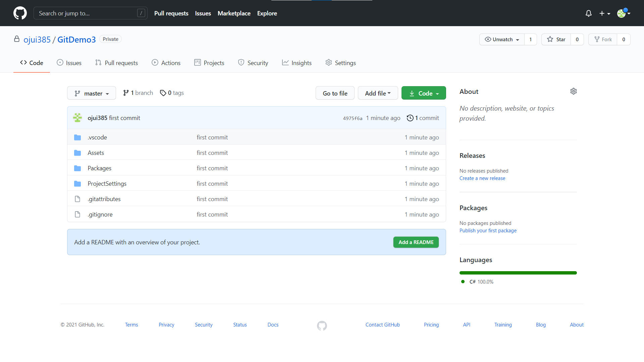
Task: Open the notifications bell
Action: tap(588, 13)
